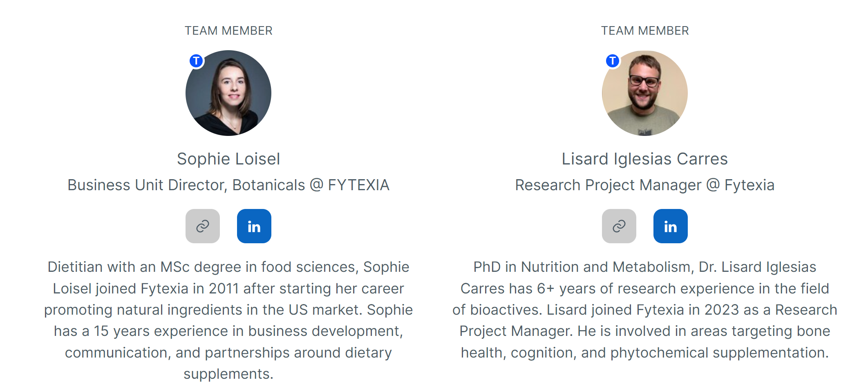
Task: Select the Business Unit Director, Botanicals title
Action: click(x=186, y=185)
